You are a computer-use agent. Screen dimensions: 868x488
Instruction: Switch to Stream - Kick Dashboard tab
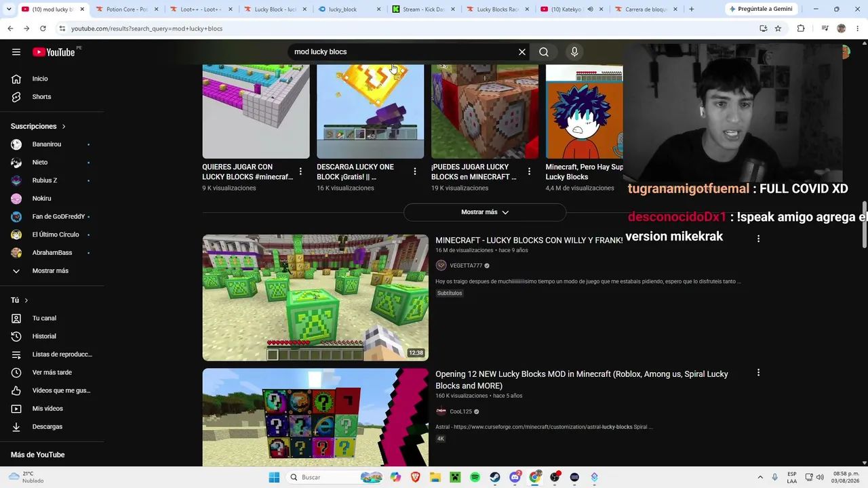422,9
